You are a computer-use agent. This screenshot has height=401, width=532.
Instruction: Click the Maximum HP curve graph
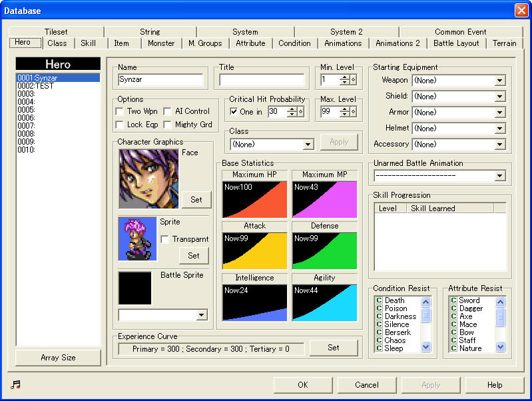[254, 199]
